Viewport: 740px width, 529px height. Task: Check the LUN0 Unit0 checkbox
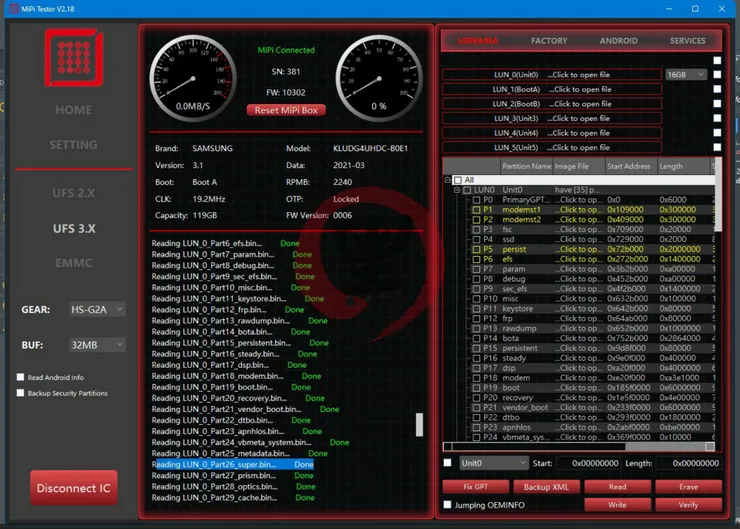point(467,190)
